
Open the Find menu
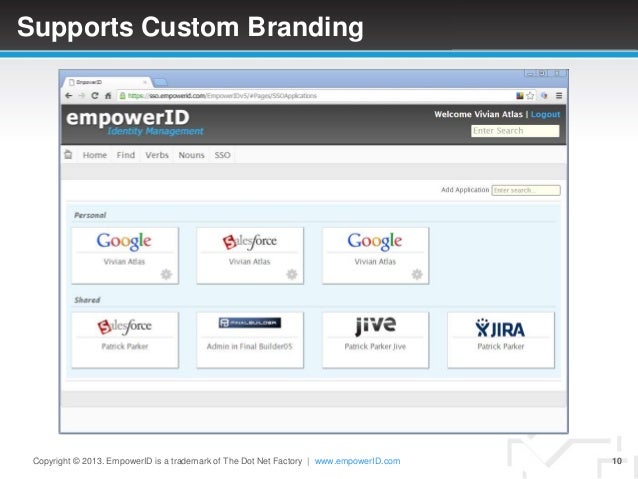point(126,155)
